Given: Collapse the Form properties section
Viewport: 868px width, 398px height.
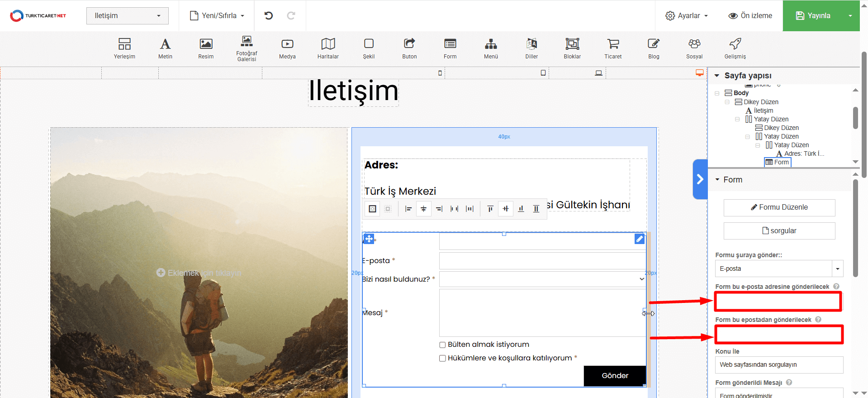Looking at the screenshot, I should pyautogui.click(x=717, y=180).
